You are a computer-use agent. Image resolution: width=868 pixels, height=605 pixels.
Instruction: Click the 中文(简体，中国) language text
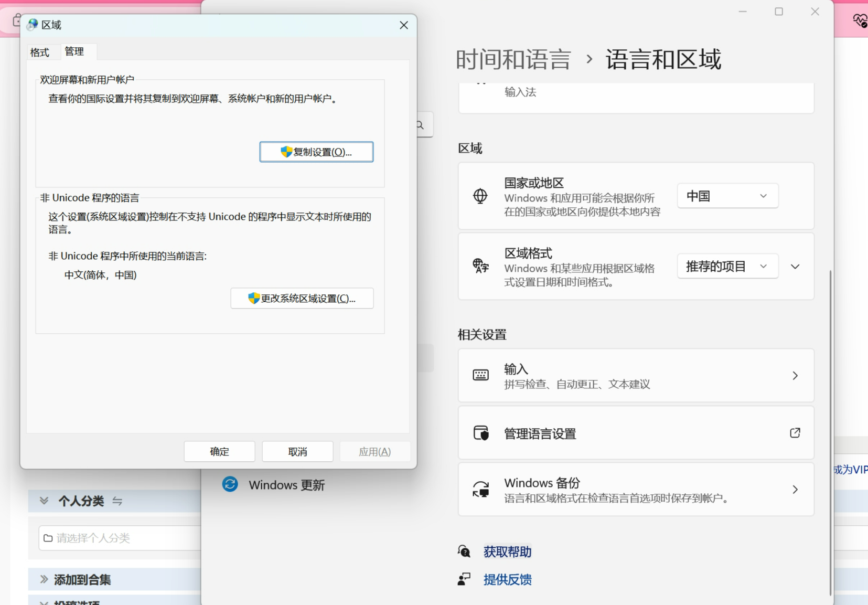point(100,275)
